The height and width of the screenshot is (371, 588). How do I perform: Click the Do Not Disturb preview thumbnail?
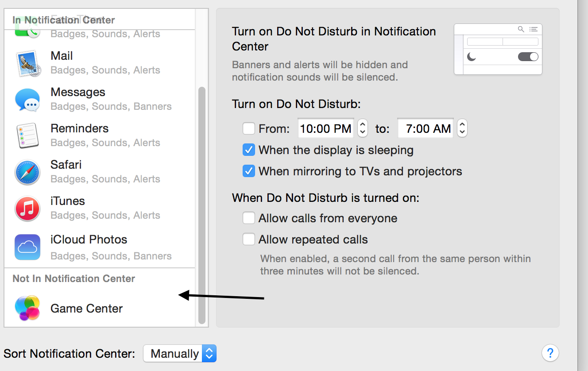point(498,49)
